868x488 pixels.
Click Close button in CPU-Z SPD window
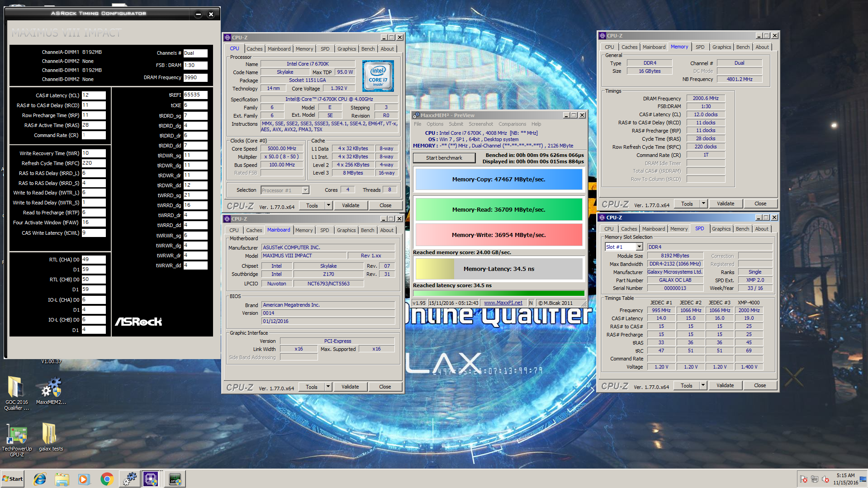(760, 385)
